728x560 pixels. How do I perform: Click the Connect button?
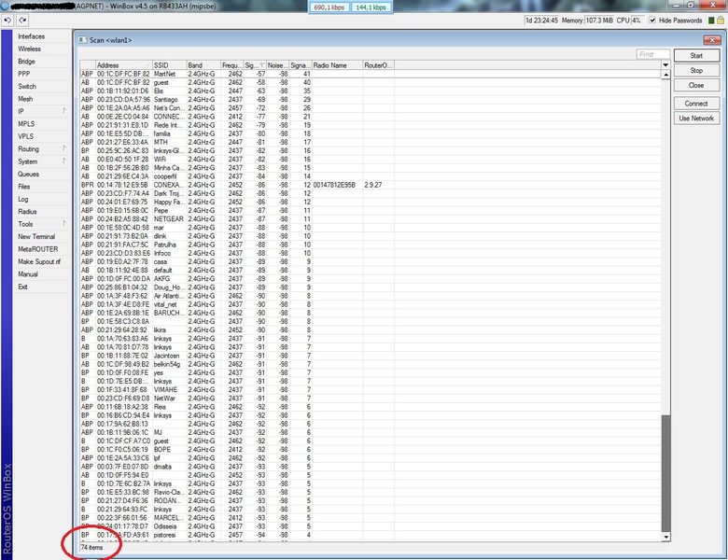(696, 104)
